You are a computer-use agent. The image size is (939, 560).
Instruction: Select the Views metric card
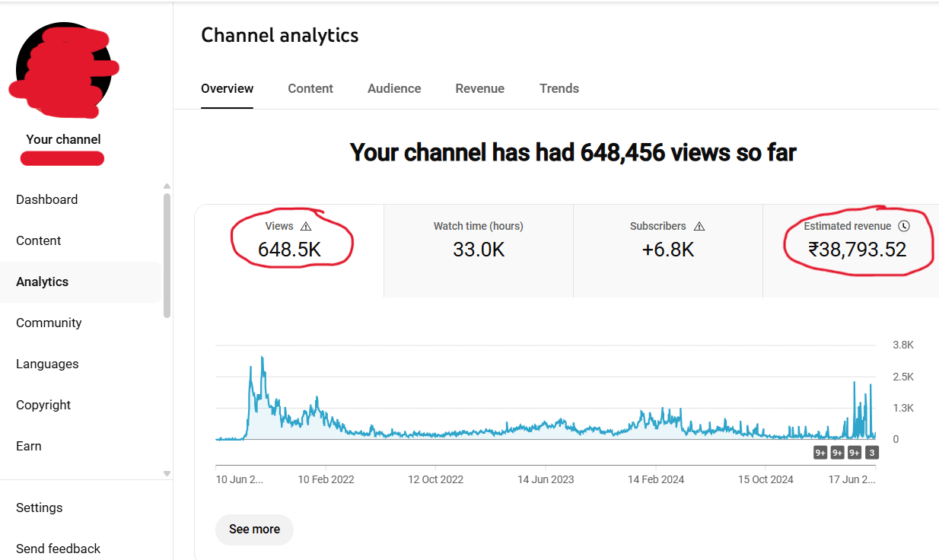289,251
